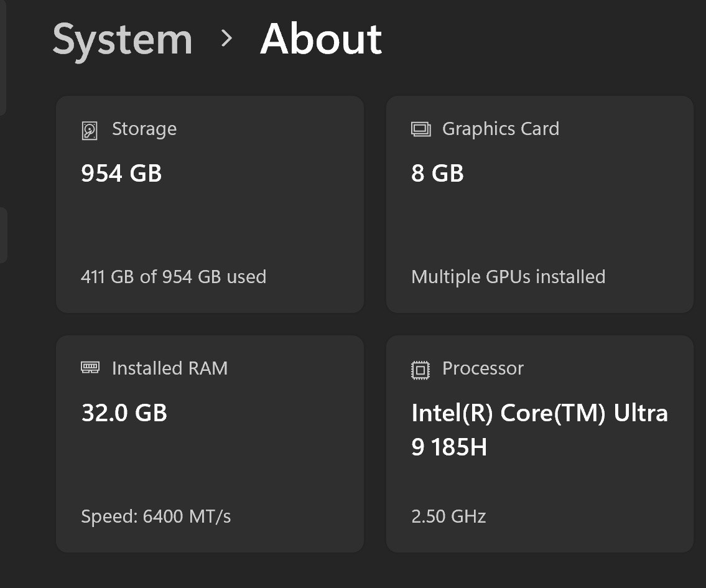The width and height of the screenshot is (706, 588).
Task: Click the 954 GB storage value
Action: tap(121, 173)
